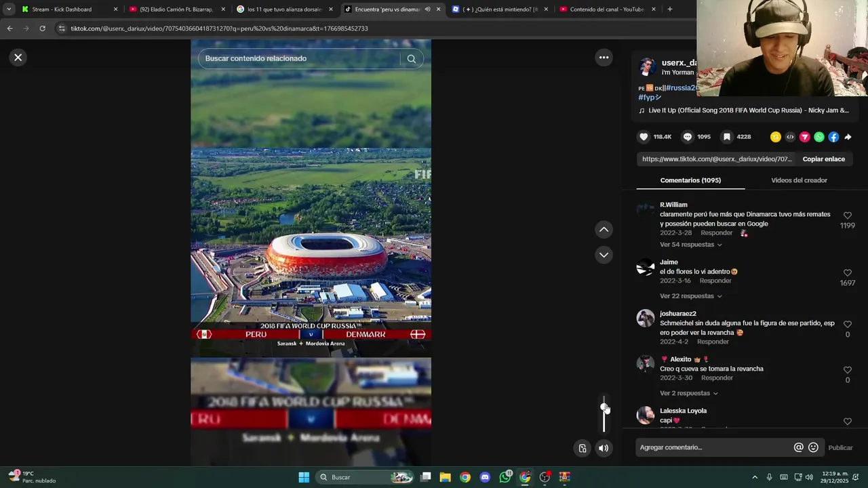Send to friends with the red paper-plane icon
The height and width of the screenshot is (488, 868).
click(805, 137)
